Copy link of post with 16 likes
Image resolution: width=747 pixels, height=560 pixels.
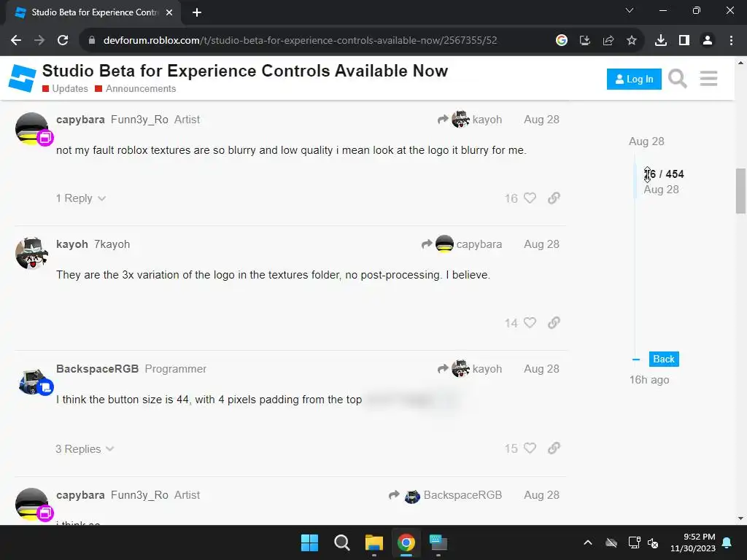coord(554,198)
